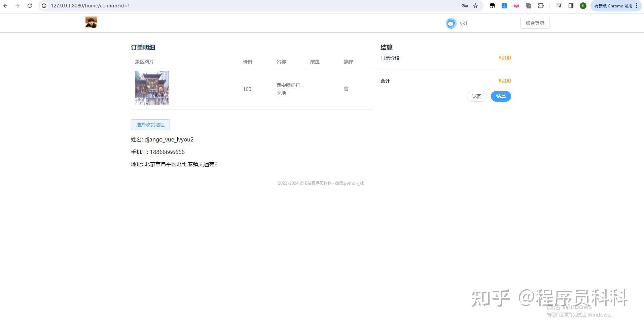
Task: Open the green browser profile avatar menu
Action: pos(583,6)
